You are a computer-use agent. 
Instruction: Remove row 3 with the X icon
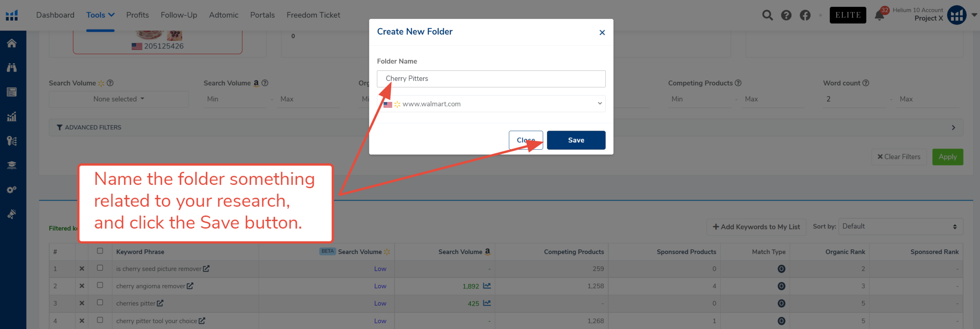[x=82, y=303]
